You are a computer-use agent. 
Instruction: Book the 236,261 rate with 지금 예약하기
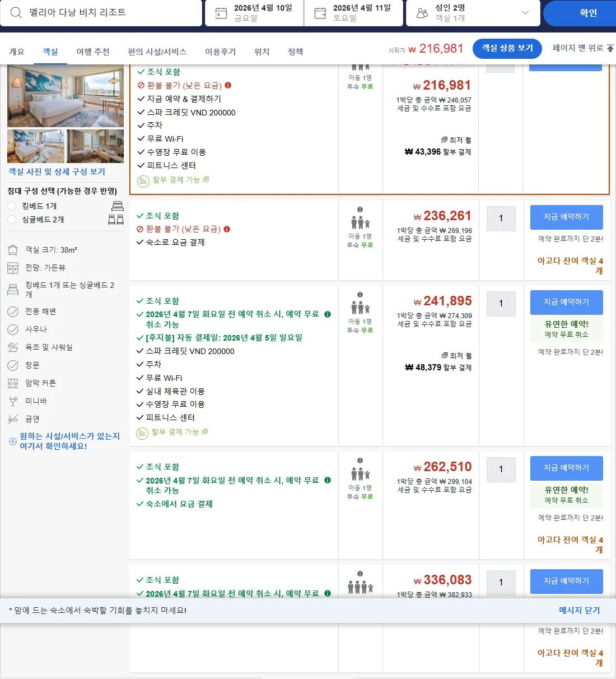[x=567, y=217]
